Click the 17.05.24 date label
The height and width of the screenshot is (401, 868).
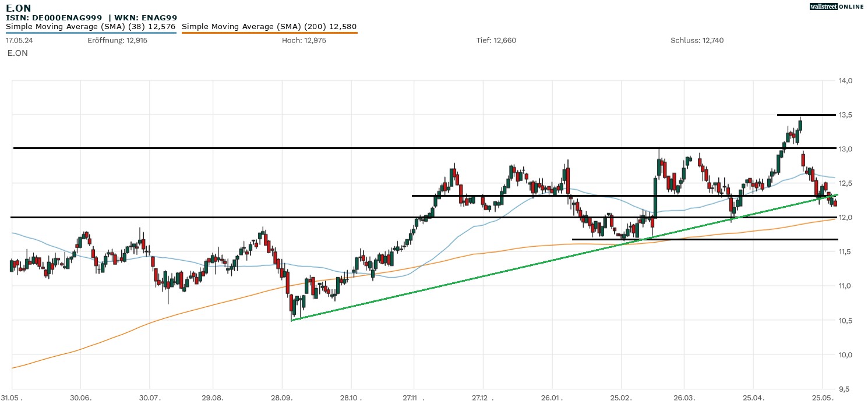point(19,40)
